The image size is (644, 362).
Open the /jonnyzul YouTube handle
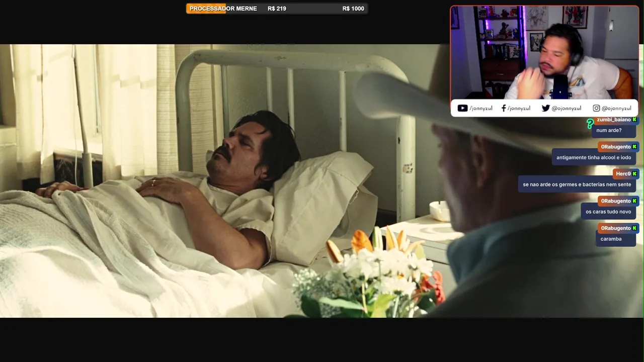pos(481,108)
